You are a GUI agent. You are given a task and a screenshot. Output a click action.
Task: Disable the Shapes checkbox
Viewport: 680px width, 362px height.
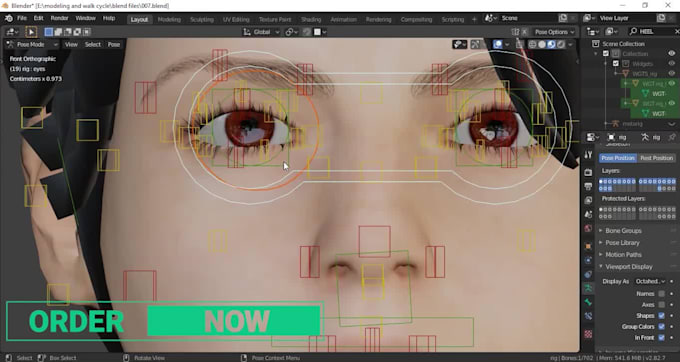coord(661,316)
